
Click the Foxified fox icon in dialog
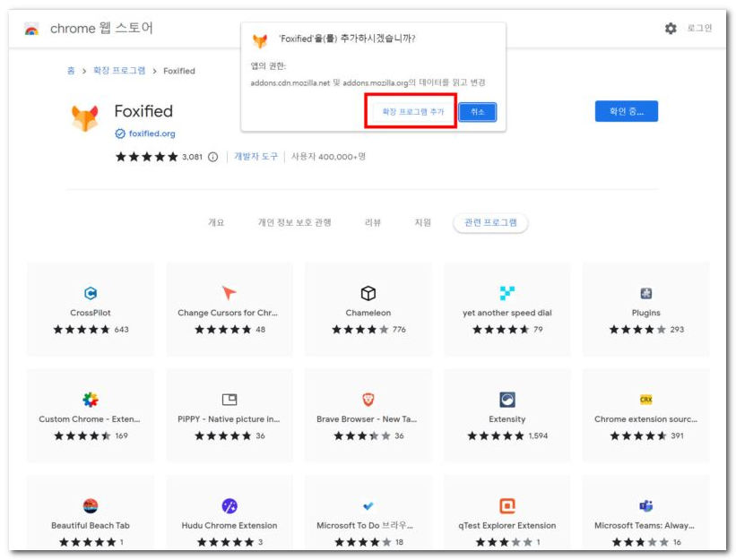260,41
